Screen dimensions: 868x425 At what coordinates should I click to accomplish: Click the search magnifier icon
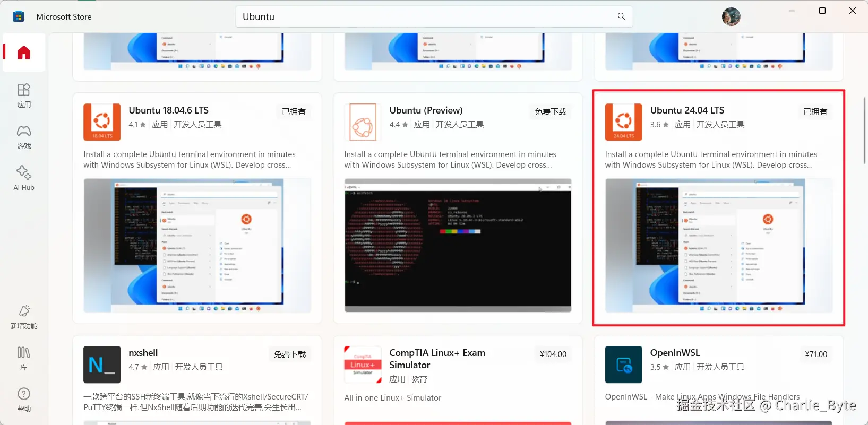[621, 16]
